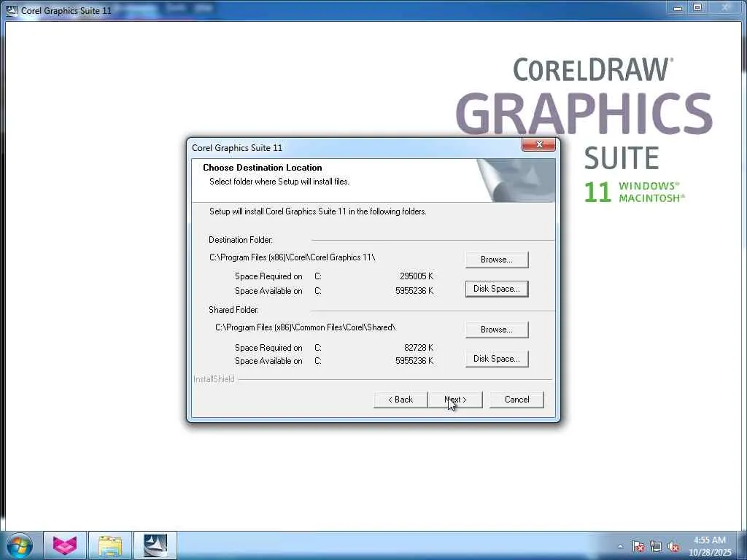Click the Choose Destination Location heading
Image resolution: width=747 pixels, height=560 pixels.
coord(263,168)
